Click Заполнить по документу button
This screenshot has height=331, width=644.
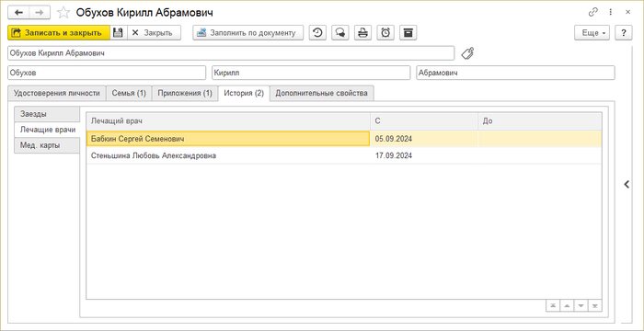248,33
